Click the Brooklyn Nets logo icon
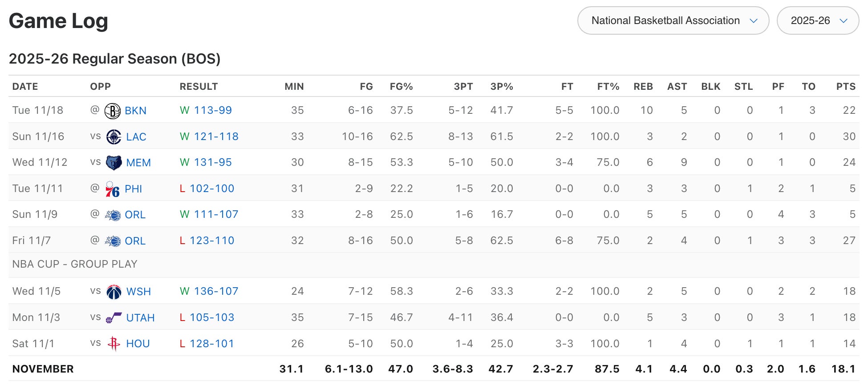The image size is (868, 385). coord(112,111)
